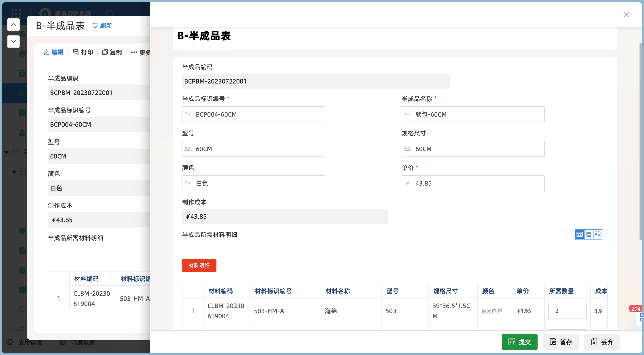
Task: Click the 所需数量 quantity field in row 1
Action: point(567,311)
